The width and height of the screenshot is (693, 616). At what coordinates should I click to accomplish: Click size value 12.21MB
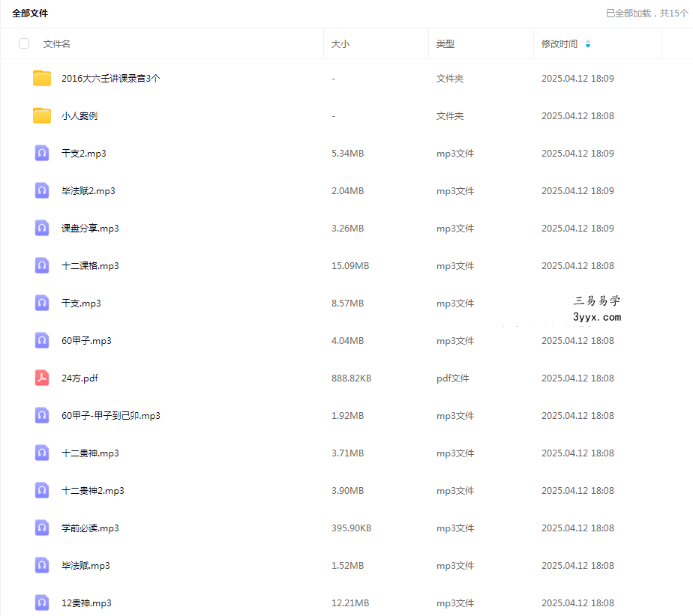(350, 603)
